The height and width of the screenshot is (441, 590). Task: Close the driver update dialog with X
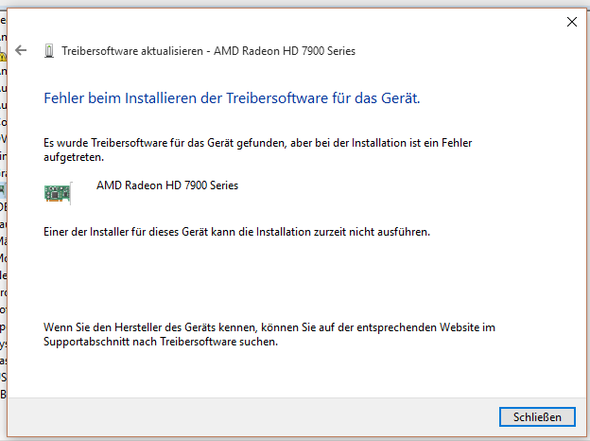point(572,22)
